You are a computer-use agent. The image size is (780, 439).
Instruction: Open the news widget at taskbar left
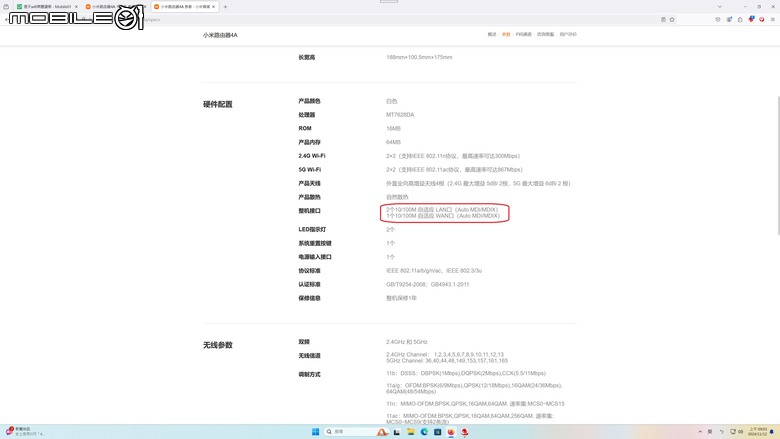24,431
